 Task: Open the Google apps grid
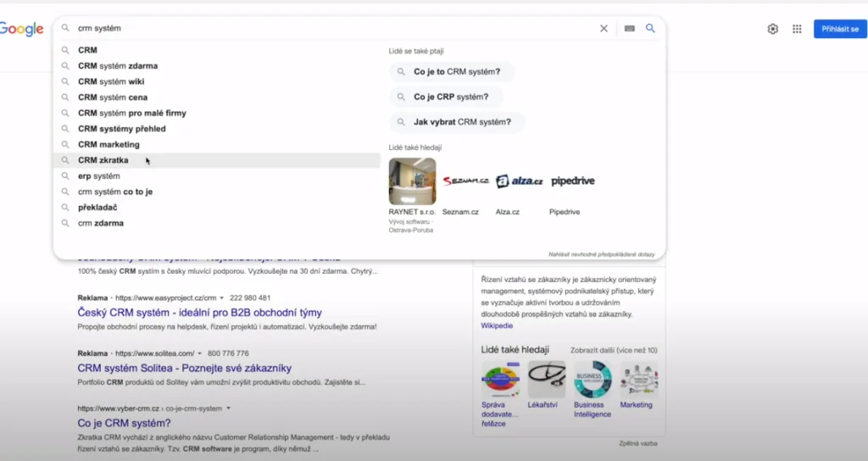tap(797, 29)
